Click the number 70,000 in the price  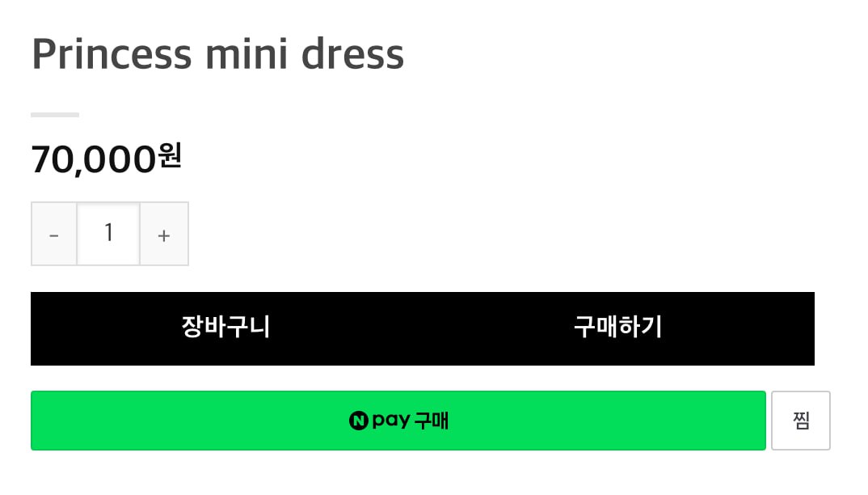93,159
